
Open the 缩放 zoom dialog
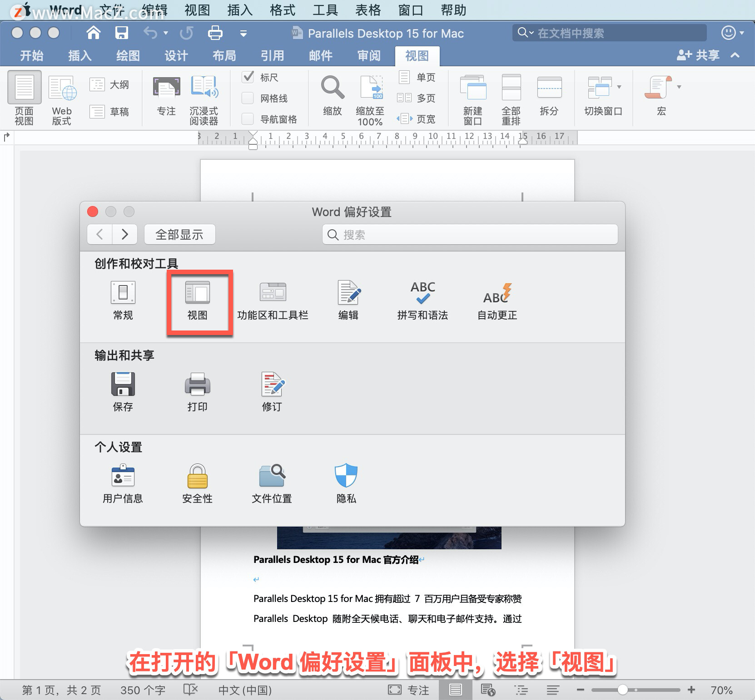pos(333,96)
